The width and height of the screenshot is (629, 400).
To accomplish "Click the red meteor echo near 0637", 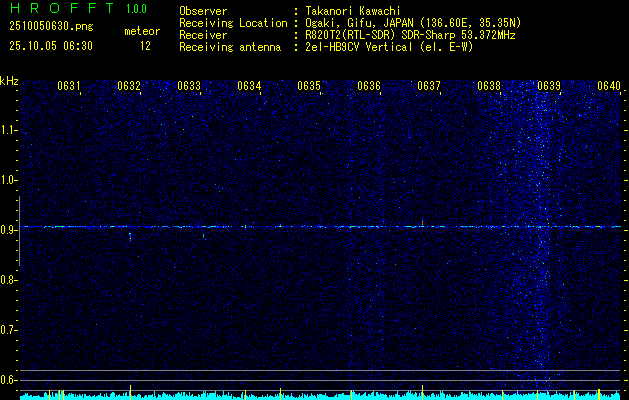I will [422, 221].
